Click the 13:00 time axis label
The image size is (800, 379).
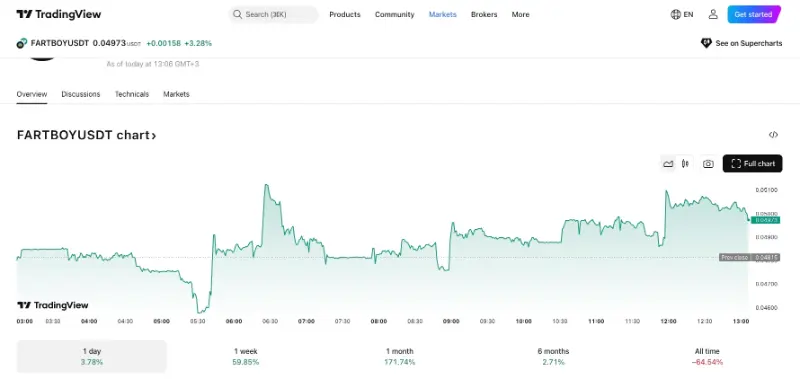coord(741,321)
